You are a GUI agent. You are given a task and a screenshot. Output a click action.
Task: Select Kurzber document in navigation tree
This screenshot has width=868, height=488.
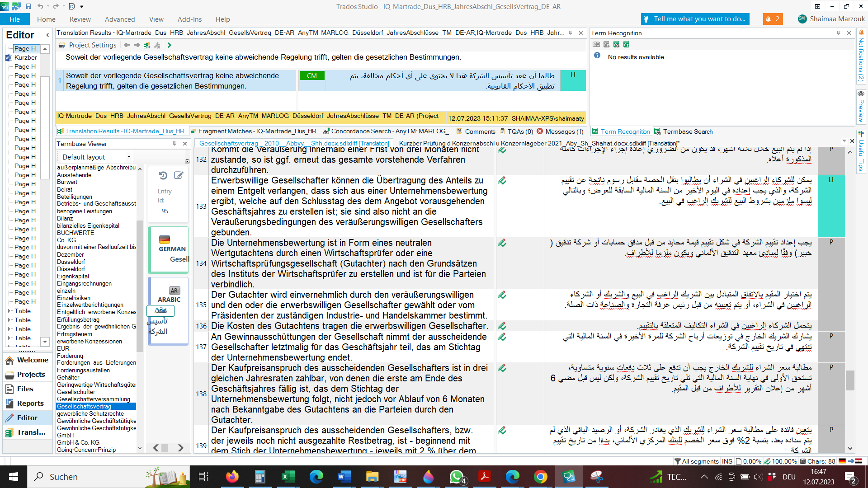25,57
